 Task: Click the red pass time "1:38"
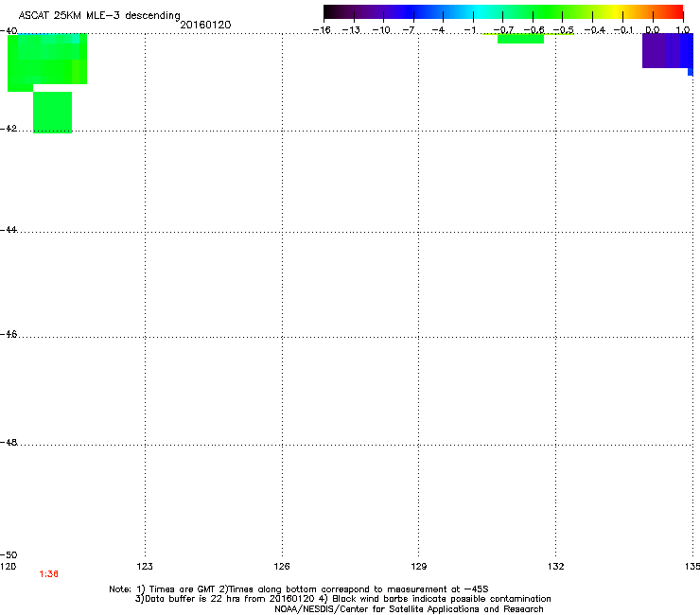(48, 574)
